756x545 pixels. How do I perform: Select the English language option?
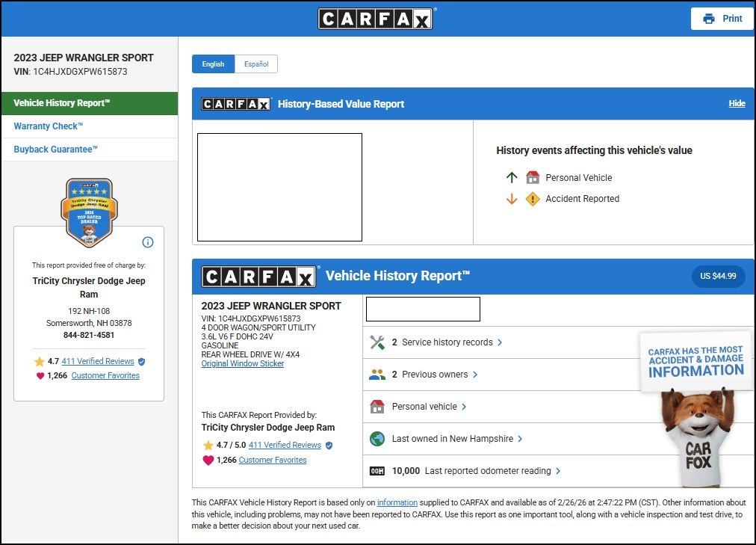(x=213, y=64)
